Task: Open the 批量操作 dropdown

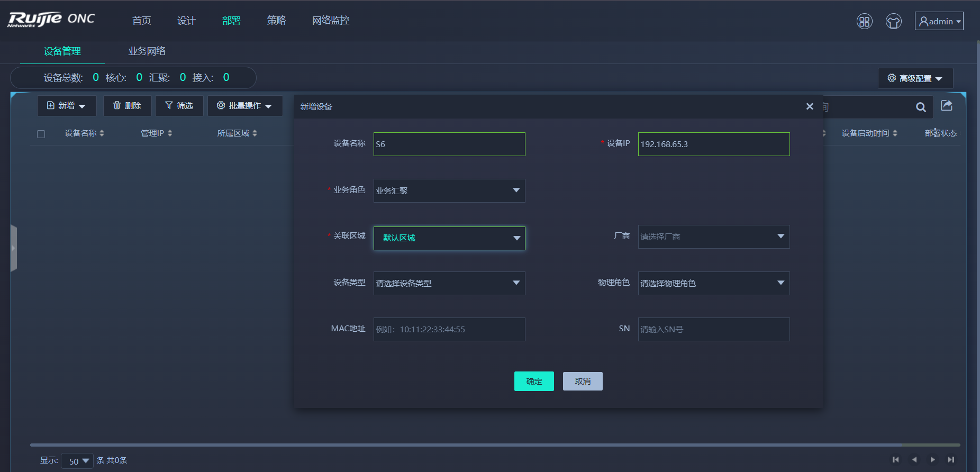Action: (x=245, y=106)
